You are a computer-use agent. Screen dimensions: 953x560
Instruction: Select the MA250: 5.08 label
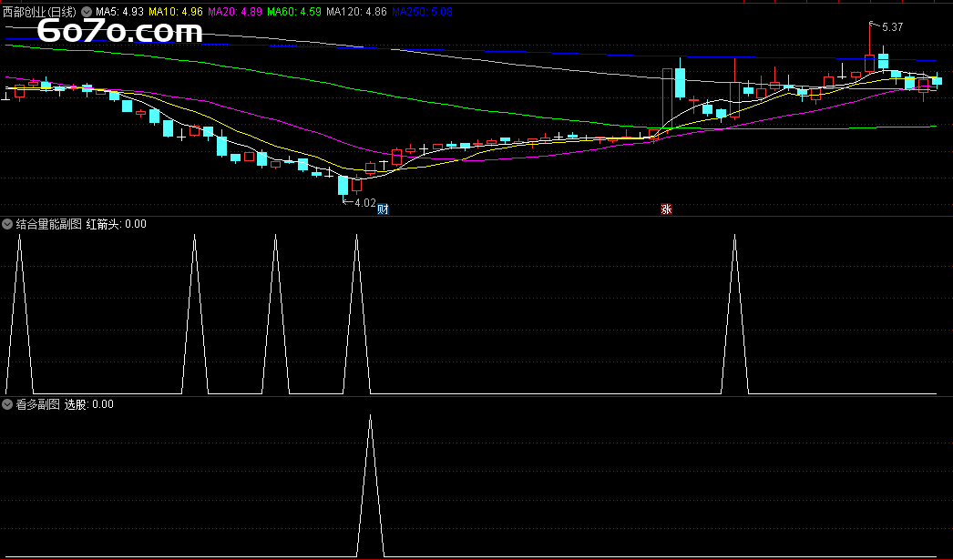422,12
